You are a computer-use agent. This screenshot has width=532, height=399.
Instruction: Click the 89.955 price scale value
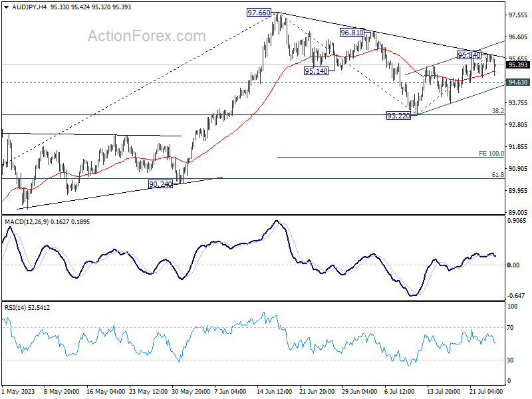click(518, 191)
